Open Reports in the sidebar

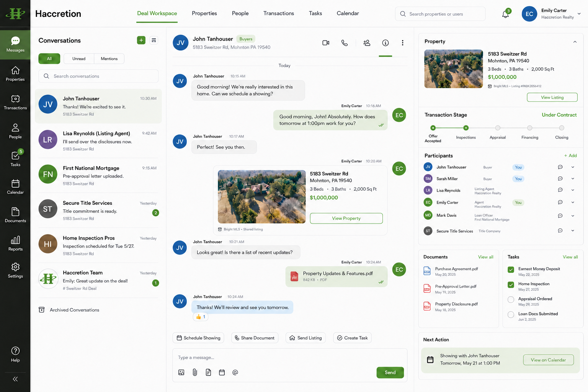coord(15,243)
